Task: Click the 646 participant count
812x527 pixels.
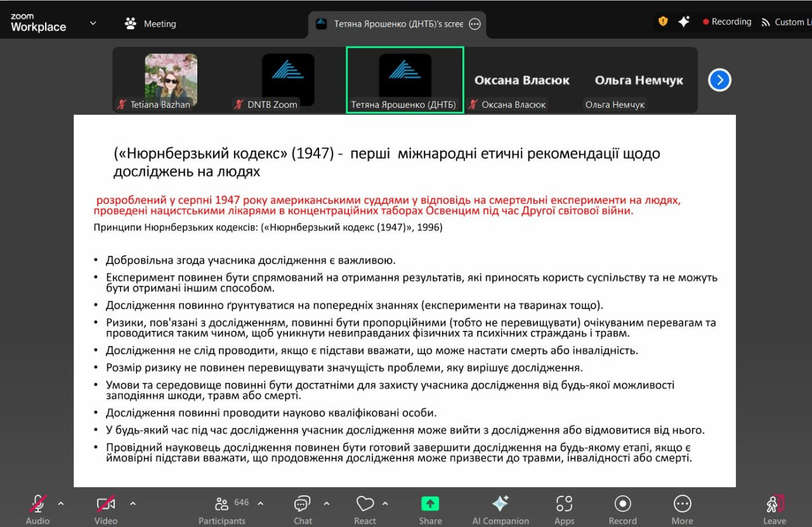Action: [x=242, y=502]
